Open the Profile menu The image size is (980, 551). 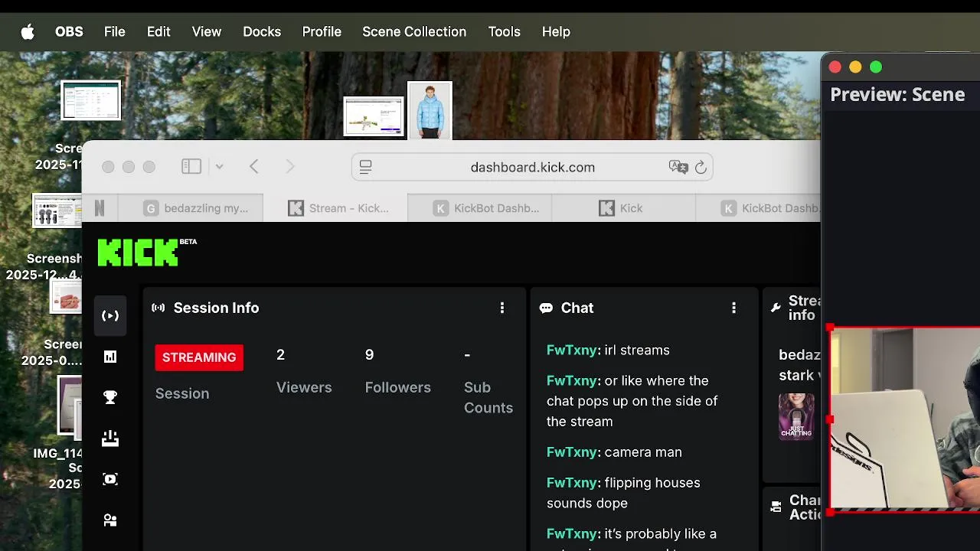click(322, 31)
